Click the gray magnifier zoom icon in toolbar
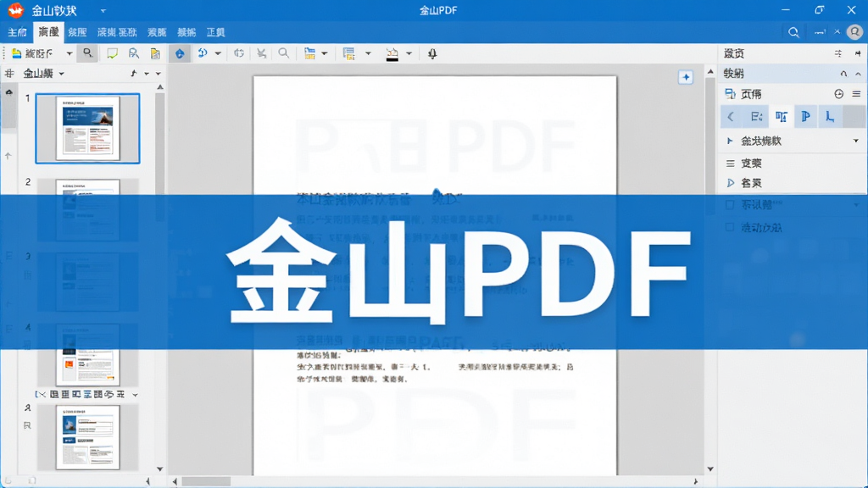Screen dimensions: 868x488 (x=283, y=53)
